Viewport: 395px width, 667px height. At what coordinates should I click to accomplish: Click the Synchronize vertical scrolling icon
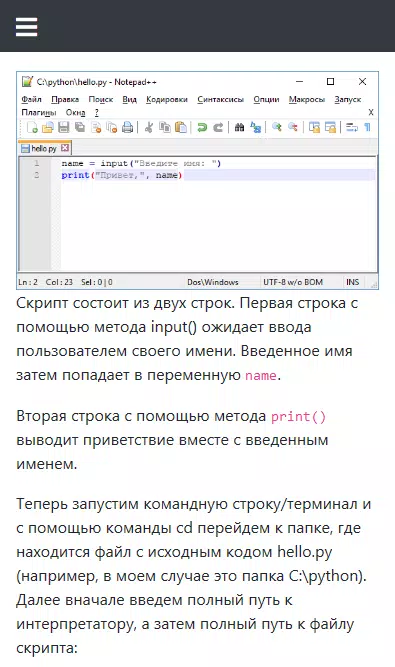[314, 127]
